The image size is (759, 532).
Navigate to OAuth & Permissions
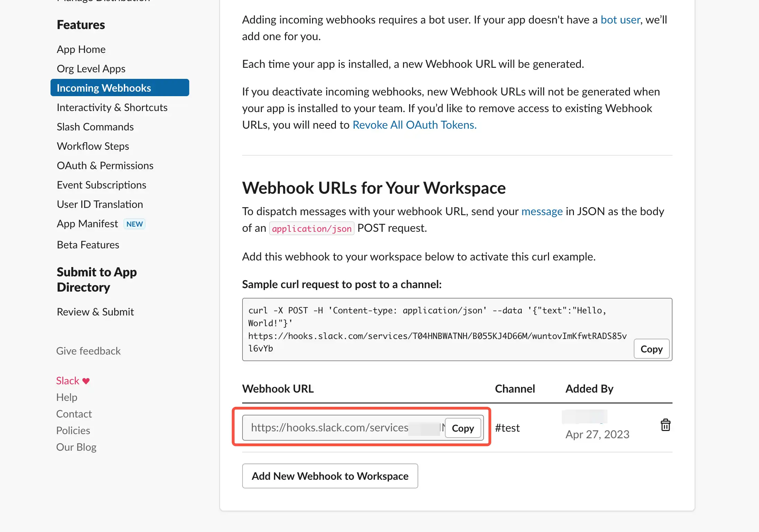point(105,165)
